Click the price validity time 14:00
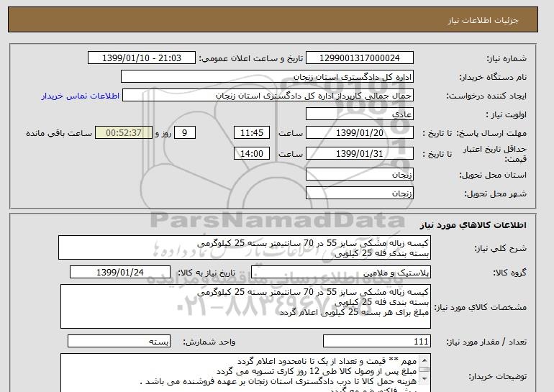 tap(252, 154)
